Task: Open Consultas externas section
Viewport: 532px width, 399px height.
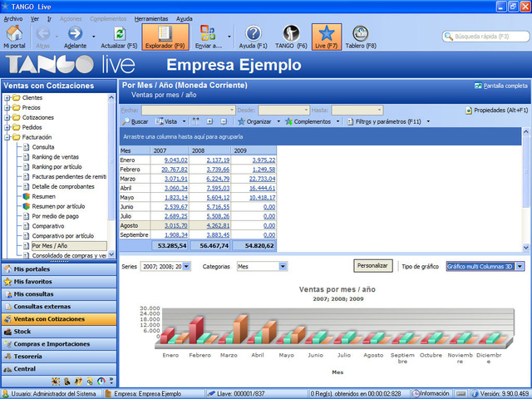Action: [x=59, y=307]
